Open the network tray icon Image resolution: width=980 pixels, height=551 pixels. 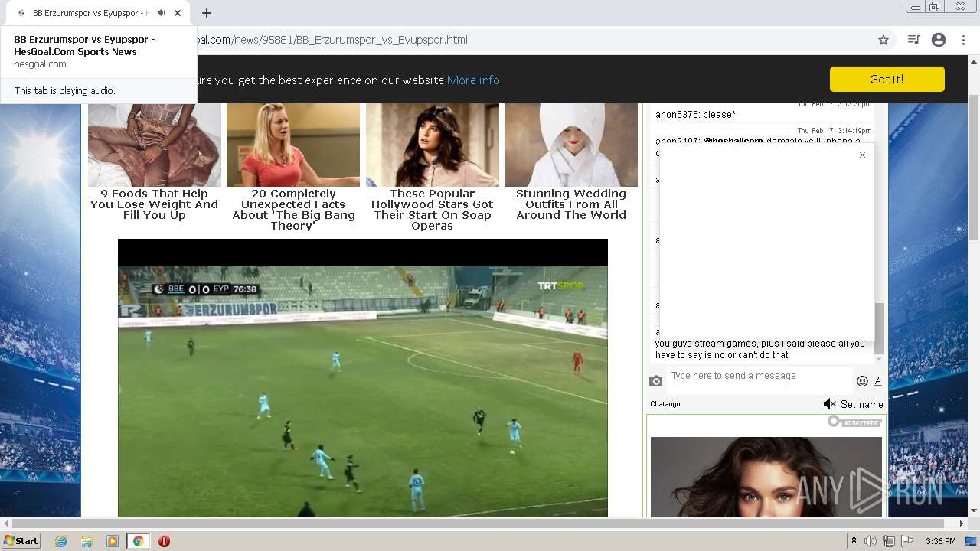[888, 541]
